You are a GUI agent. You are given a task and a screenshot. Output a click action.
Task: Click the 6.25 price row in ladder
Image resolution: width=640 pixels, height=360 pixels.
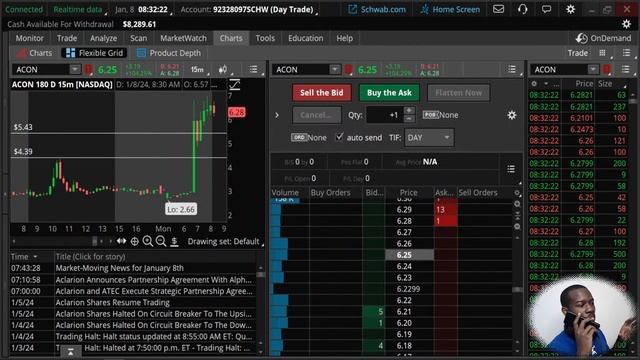point(409,255)
